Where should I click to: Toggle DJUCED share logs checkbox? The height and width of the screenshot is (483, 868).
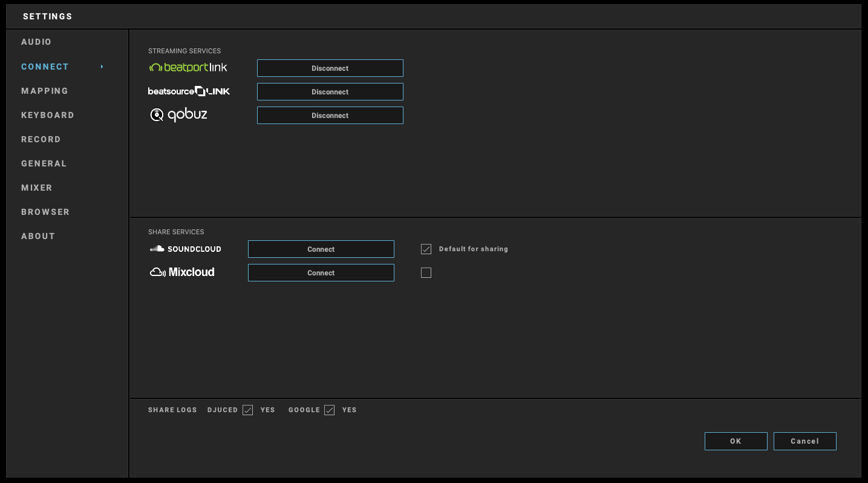(x=248, y=410)
